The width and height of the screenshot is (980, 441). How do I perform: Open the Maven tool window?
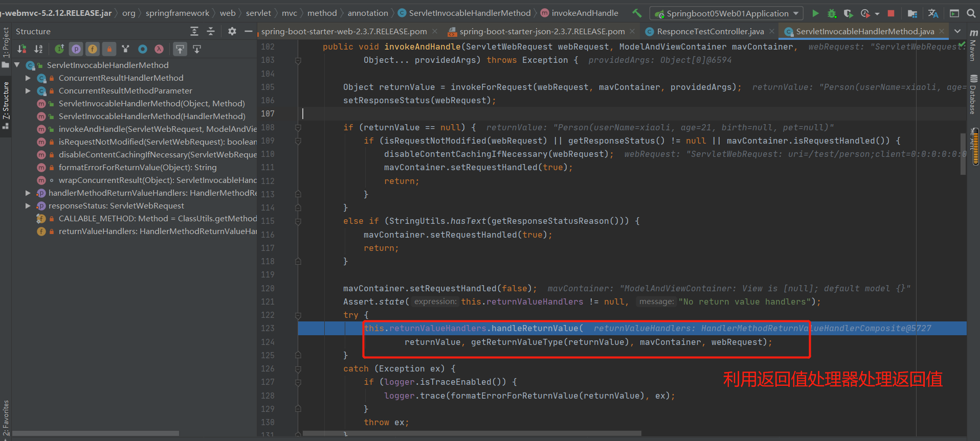tap(973, 45)
